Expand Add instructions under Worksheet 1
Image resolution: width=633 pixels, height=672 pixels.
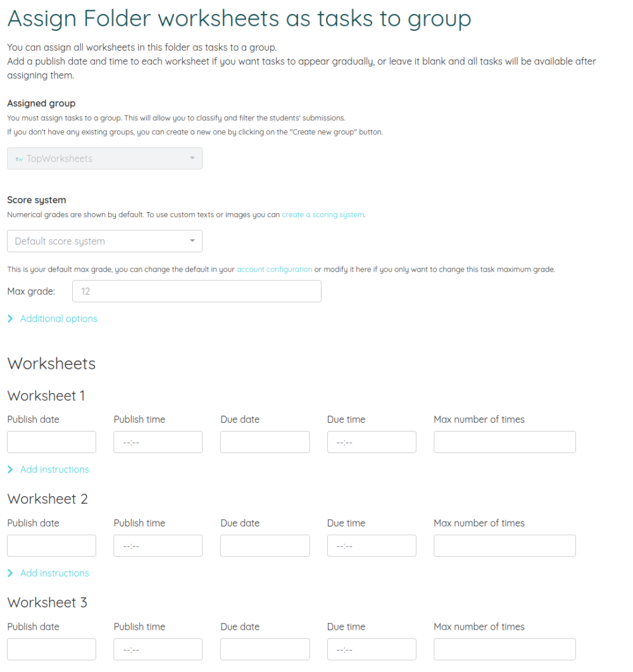click(x=54, y=469)
